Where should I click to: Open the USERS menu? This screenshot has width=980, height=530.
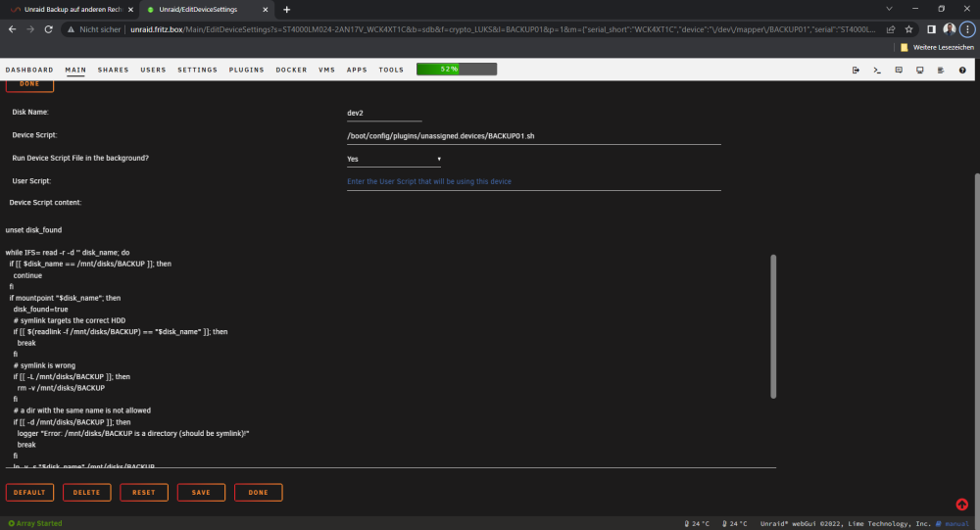[153, 70]
